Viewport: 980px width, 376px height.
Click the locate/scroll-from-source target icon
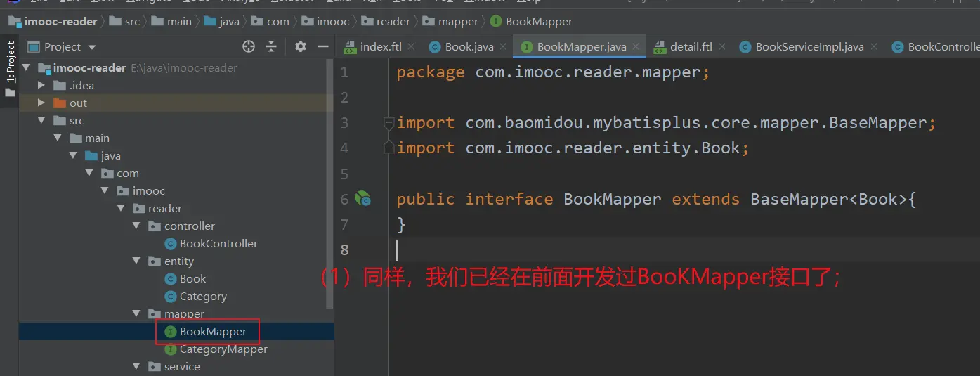(x=249, y=47)
